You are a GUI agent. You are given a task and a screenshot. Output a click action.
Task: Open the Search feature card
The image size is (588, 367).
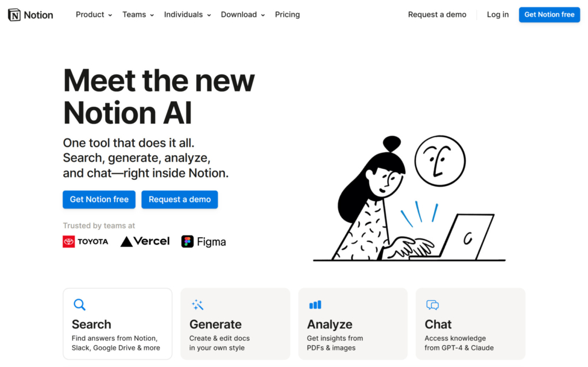(117, 323)
